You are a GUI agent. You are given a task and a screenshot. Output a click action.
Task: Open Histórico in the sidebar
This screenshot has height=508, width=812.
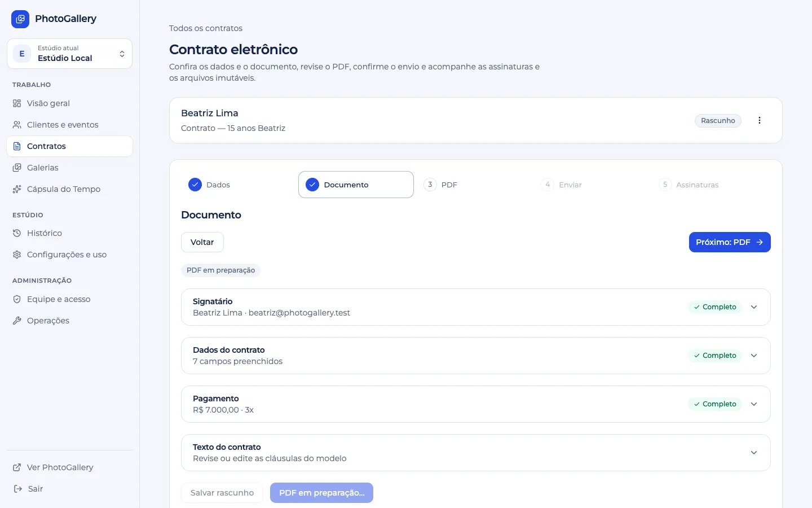[x=69, y=233]
